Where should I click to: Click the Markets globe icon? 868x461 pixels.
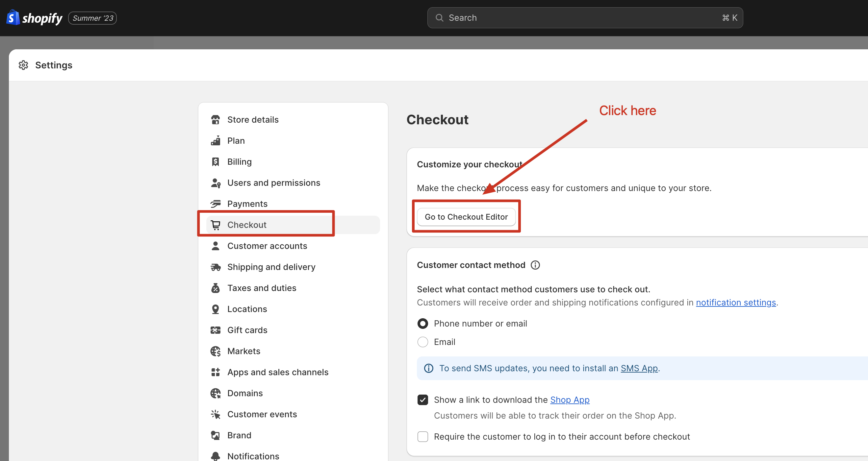coord(215,351)
